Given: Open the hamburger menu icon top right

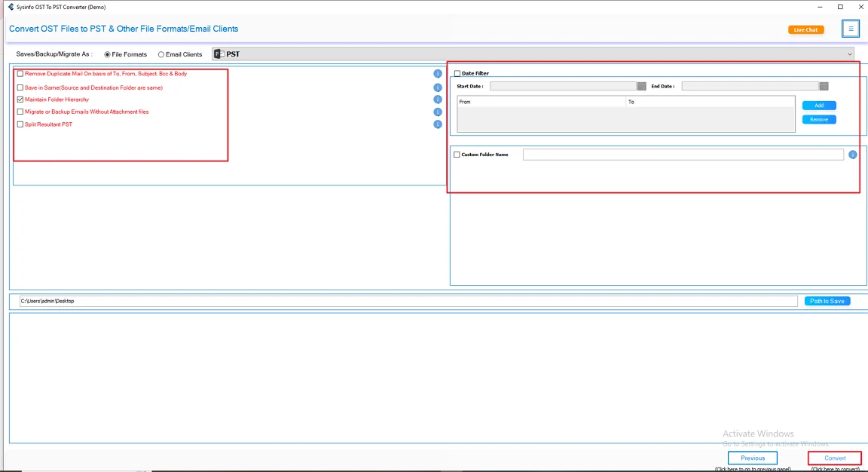Looking at the screenshot, I should point(851,28).
